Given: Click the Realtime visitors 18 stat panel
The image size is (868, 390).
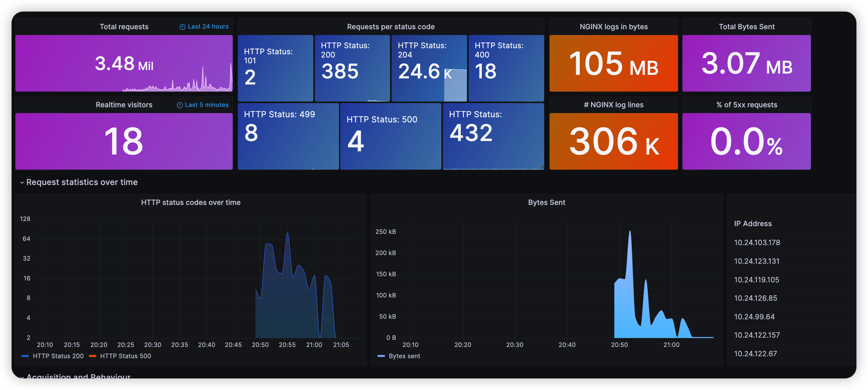Looking at the screenshot, I should click(124, 141).
